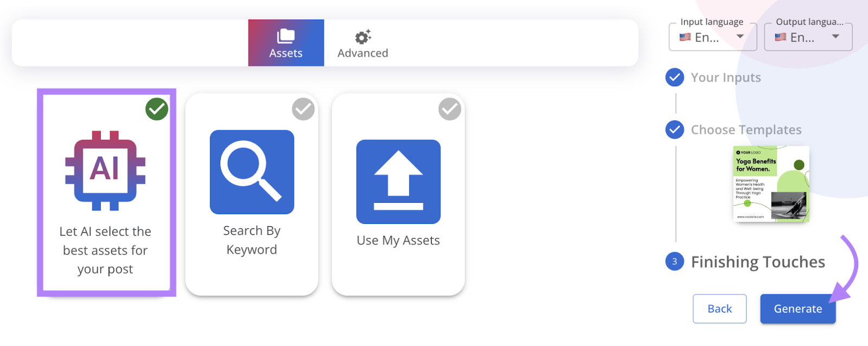Open the Advanced tab
The width and height of the screenshot is (868, 346).
(362, 43)
